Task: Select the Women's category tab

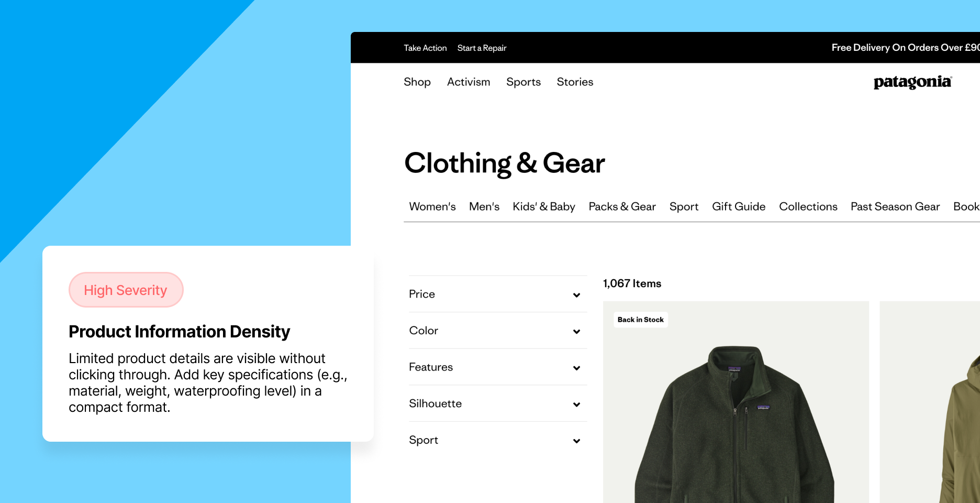Action: (432, 206)
